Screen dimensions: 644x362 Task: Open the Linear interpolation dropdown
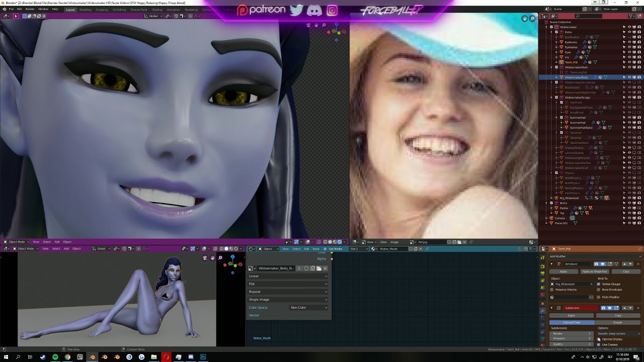click(287, 276)
